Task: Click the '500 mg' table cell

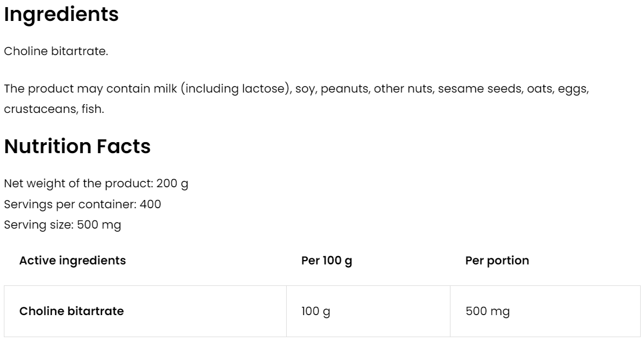Action: tap(487, 311)
